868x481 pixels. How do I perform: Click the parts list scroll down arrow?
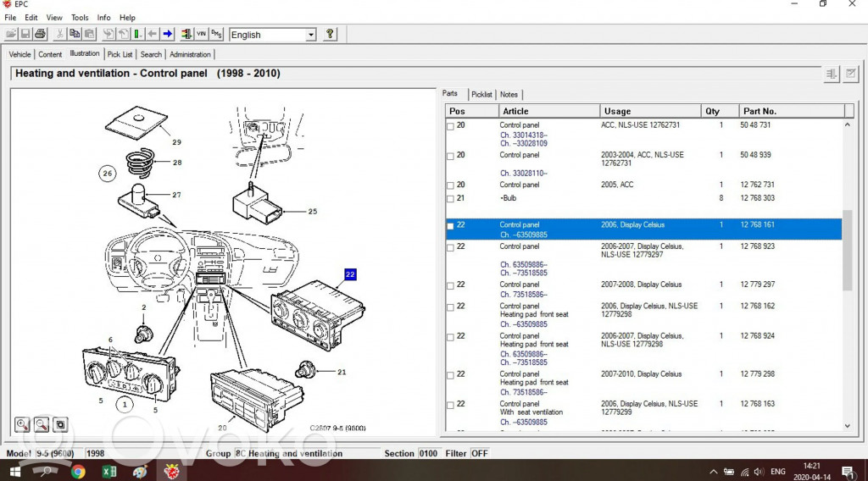848,426
